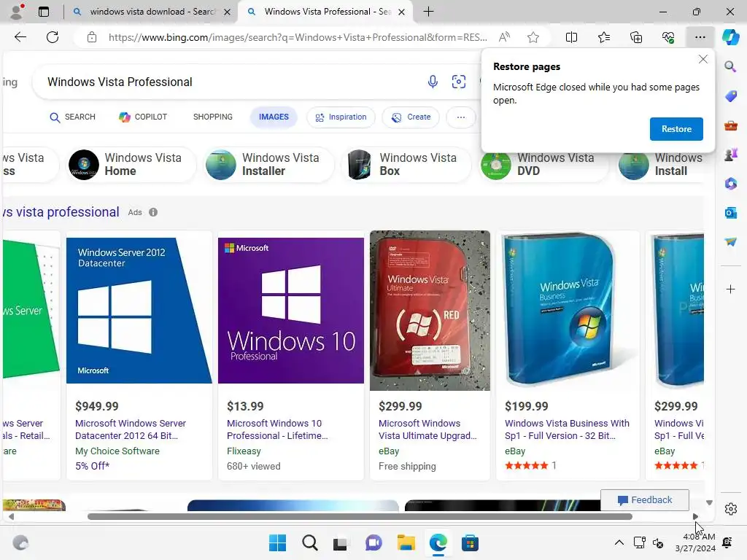Open the Favorites list icon

click(x=603, y=37)
